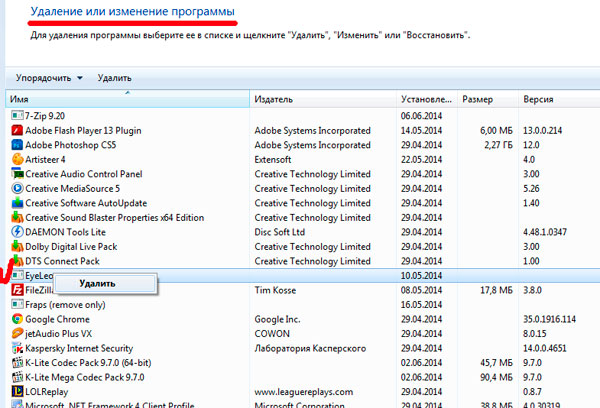Click size value 90,4 МБ
This screenshot has width=600, height=408.
(496, 377)
